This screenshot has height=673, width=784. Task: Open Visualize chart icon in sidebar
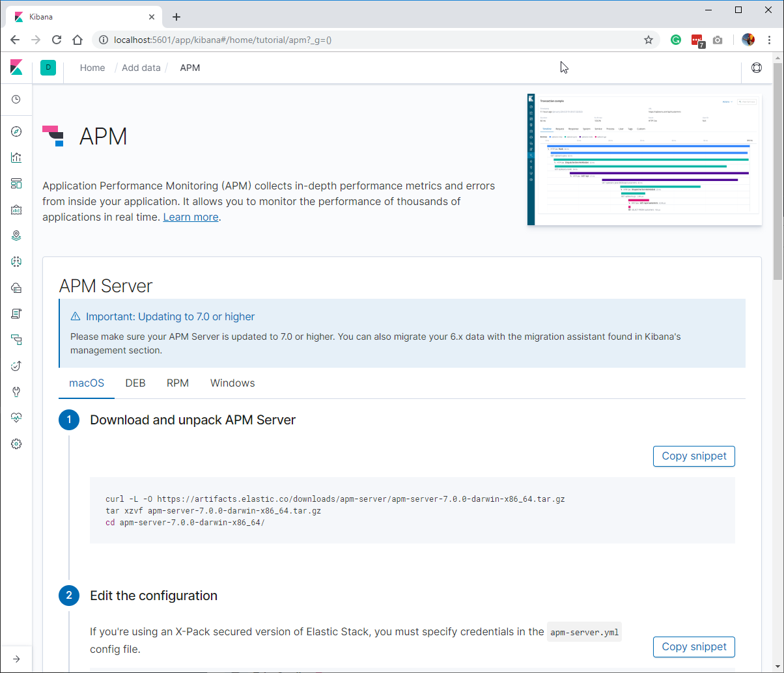coord(16,158)
